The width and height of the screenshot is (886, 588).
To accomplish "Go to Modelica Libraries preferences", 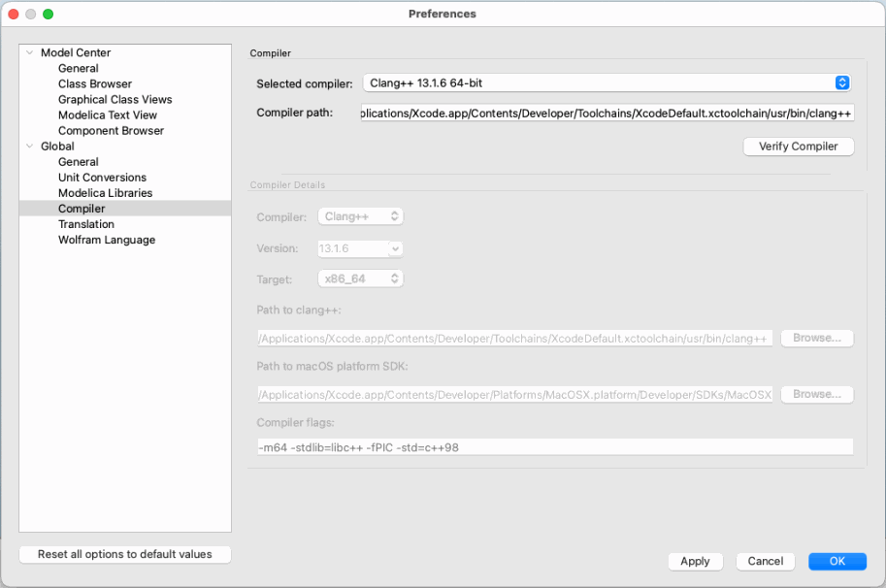I will [x=105, y=193].
